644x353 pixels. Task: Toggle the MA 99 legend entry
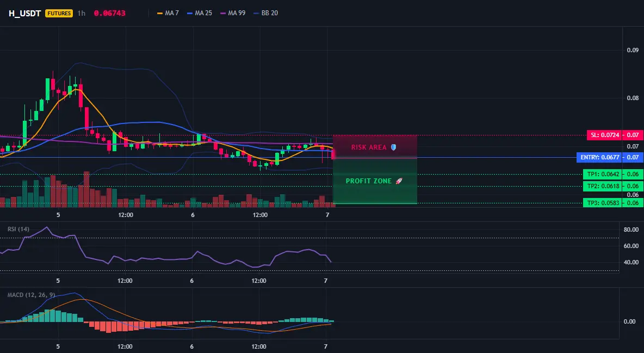coord(233,13)
